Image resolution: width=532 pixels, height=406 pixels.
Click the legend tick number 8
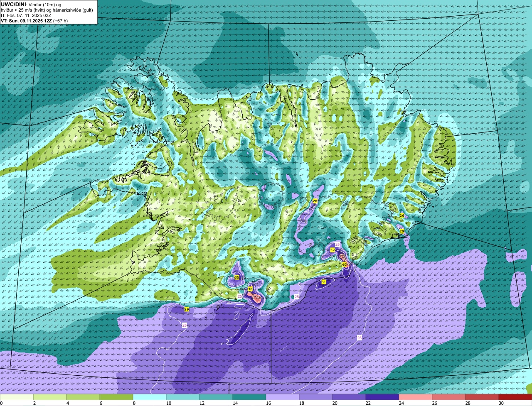[x=134, y=403]
